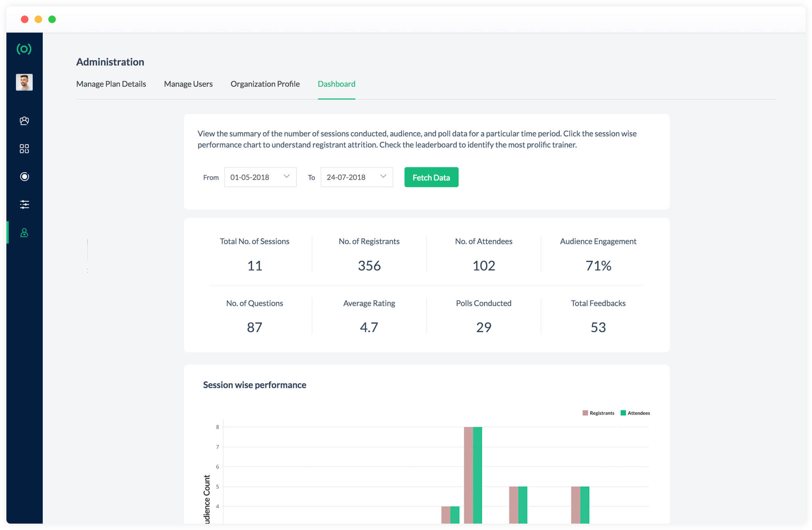Toggle Attendees legend swatch in chart
The image size is (812, 530).
pos(623,413)
